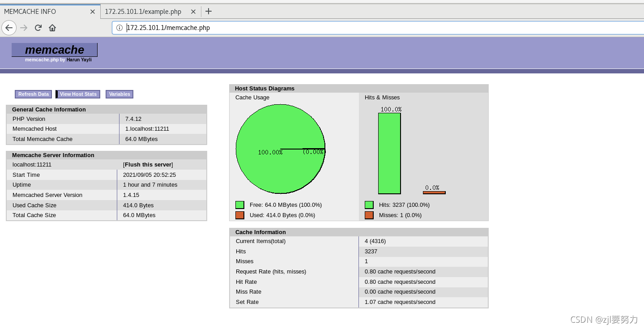
Task: Click the green Hits bar in chart
Action: pos(389,153)
